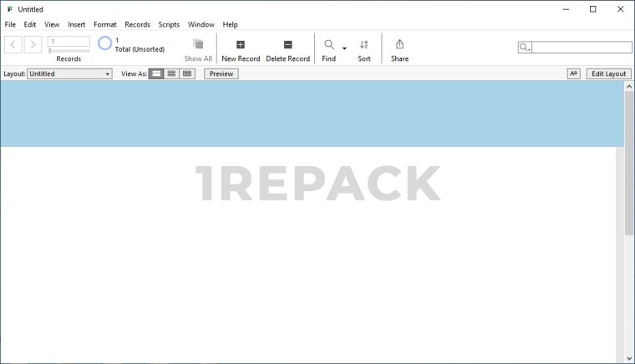
Task: Open the Layout dropdown showing Untitled
Action: [70, 73]
